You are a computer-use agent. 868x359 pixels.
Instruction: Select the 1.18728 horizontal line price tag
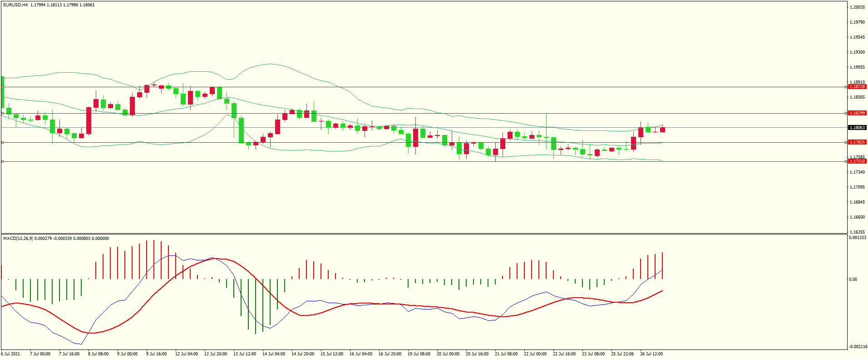click(x=857, y=87)
